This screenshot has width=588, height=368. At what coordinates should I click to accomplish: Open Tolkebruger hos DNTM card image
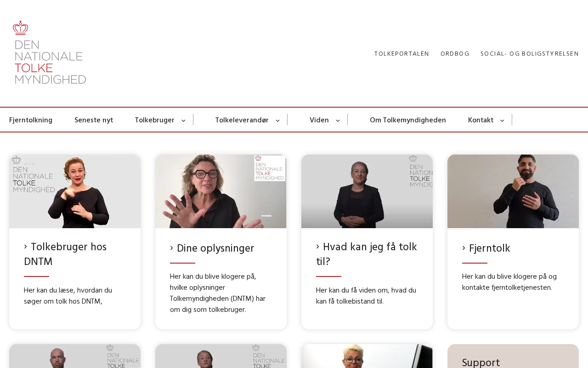[x=75, y=191]
